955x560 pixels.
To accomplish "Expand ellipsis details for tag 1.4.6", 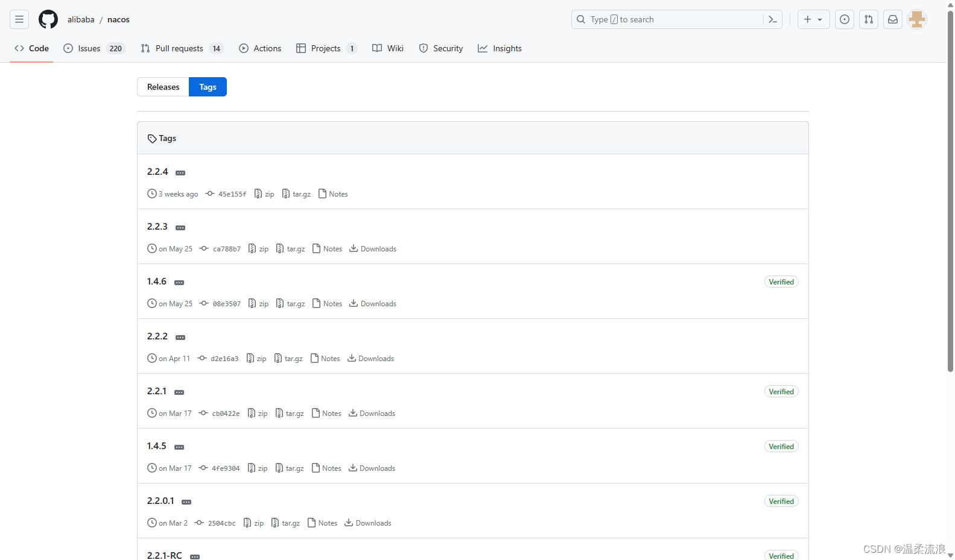I will [x=179, y=283].
